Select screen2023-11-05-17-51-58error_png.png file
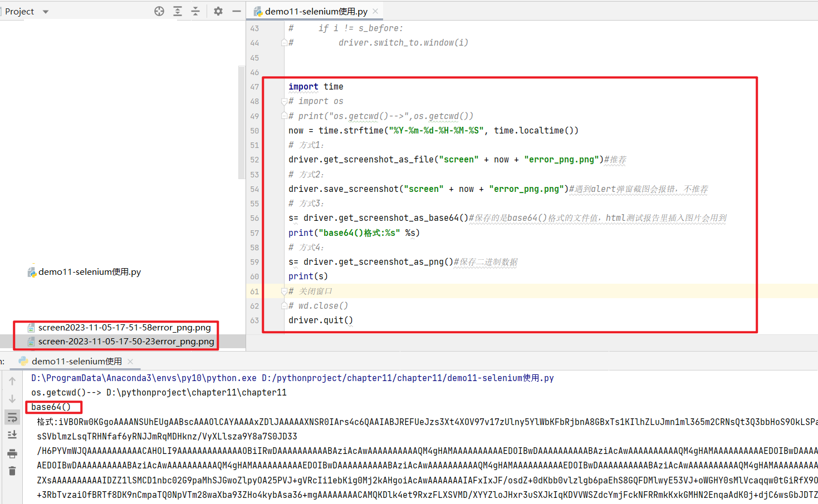This screenshot has height=504, width=818. pyautogui.click(x=124, y=328)
